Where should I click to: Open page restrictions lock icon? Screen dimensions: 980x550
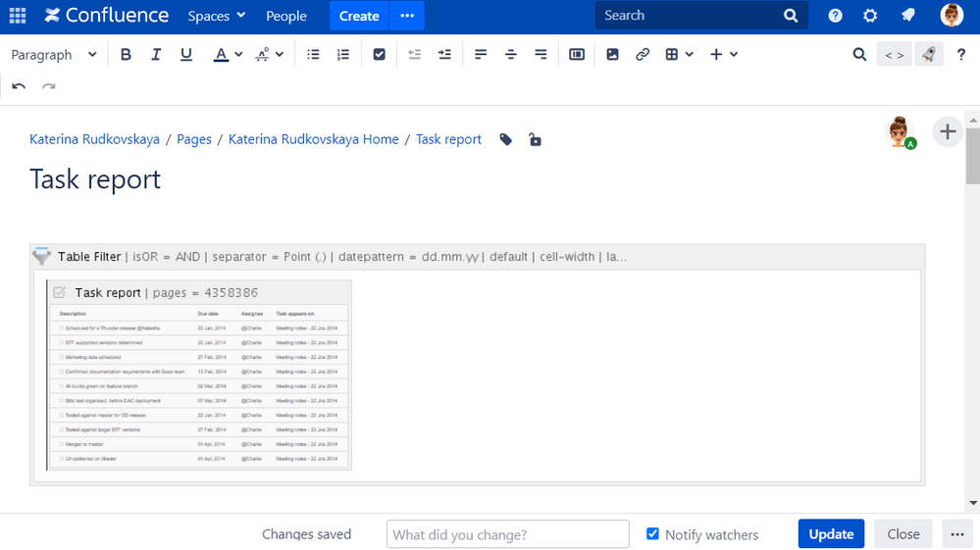coord(535,140)
